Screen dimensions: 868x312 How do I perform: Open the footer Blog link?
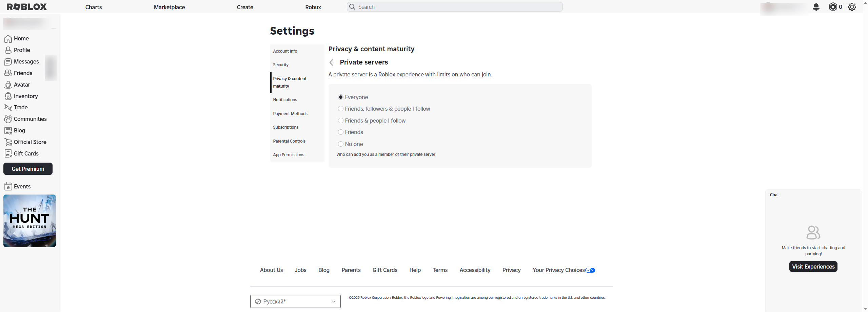[x=324, y=270]
